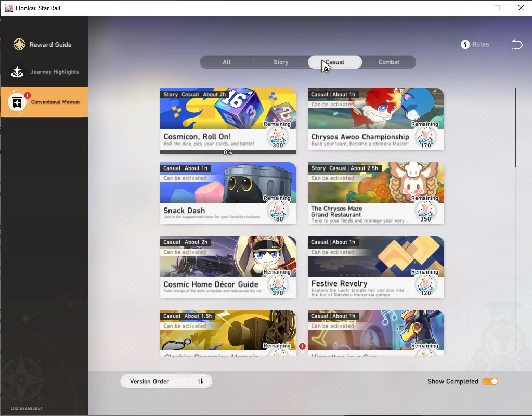
Task: Click the red alert marker between bottom cards
Action: [302, 346]
